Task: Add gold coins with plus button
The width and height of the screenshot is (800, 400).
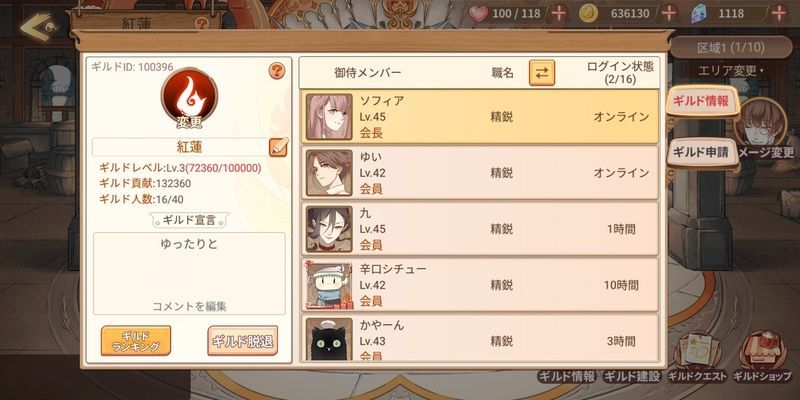Action: [669, 13]
